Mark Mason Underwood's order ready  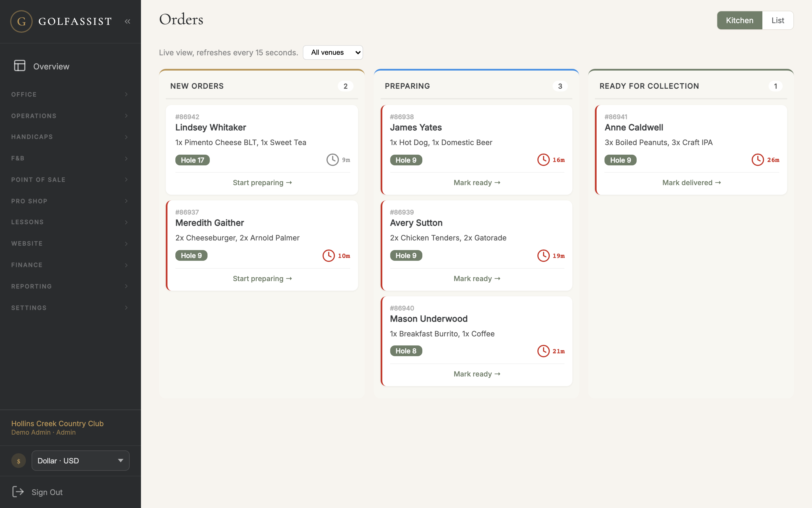tap(477, 374)
